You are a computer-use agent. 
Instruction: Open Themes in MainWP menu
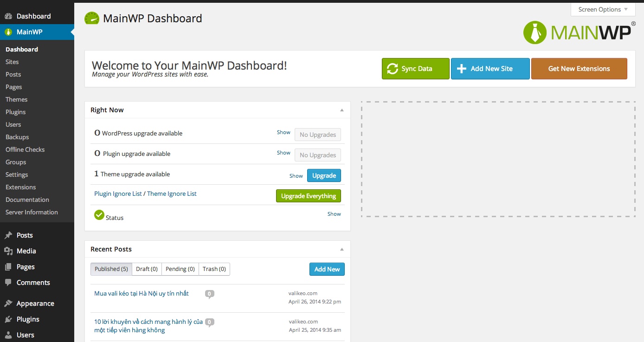pyautogui.click(x=16, y=99)
